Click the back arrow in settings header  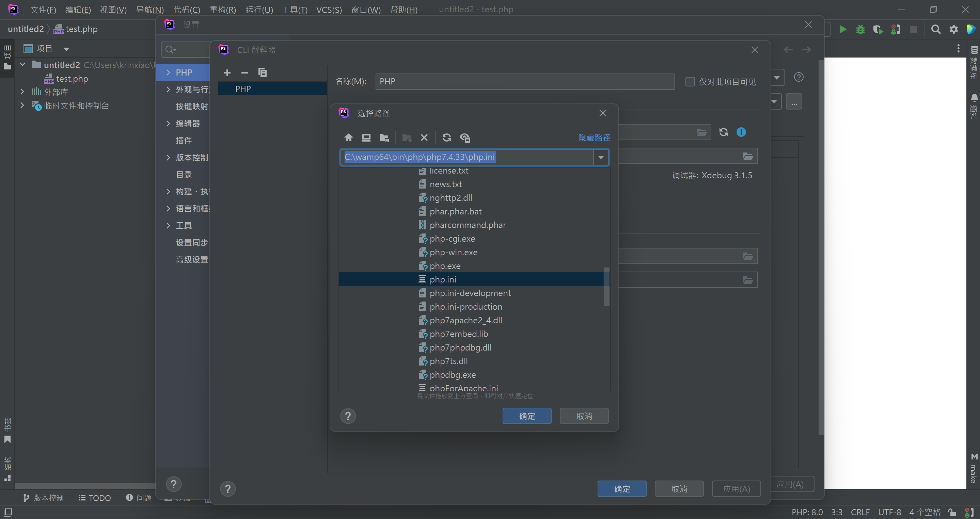(788, 50)
